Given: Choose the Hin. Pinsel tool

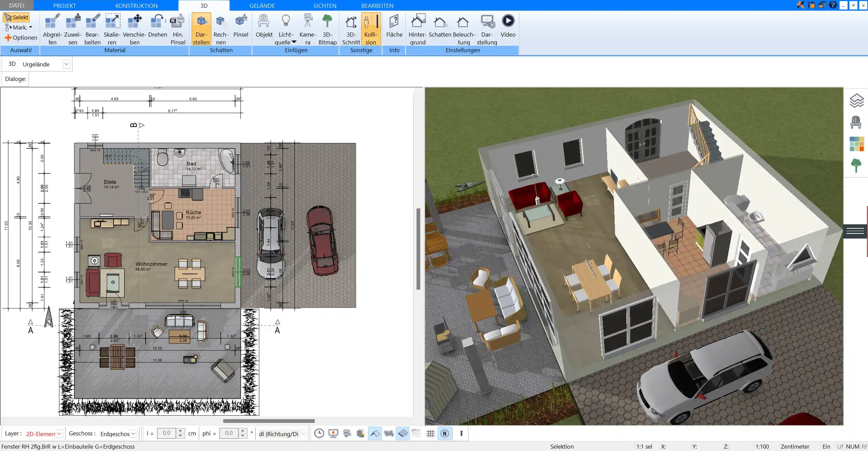Looking at the screenshot, I should point(178,29).
